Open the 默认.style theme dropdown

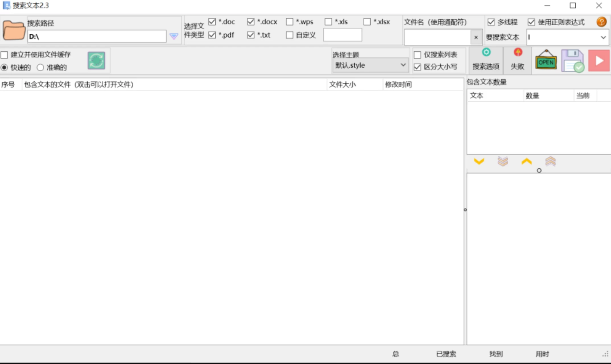(x=370, y=65)
